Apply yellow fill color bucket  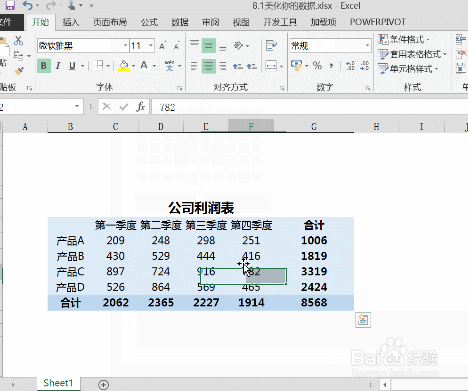pos(123,66)
